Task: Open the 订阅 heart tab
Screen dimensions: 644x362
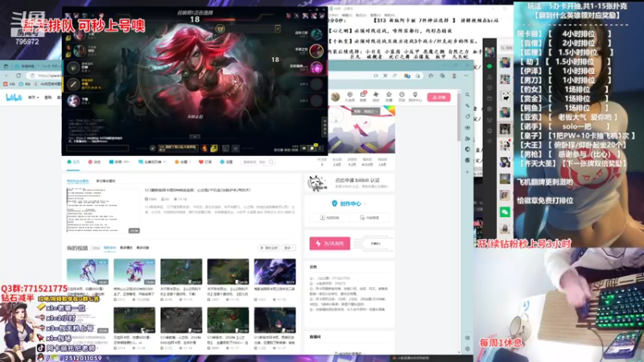Action: [205, 162]
